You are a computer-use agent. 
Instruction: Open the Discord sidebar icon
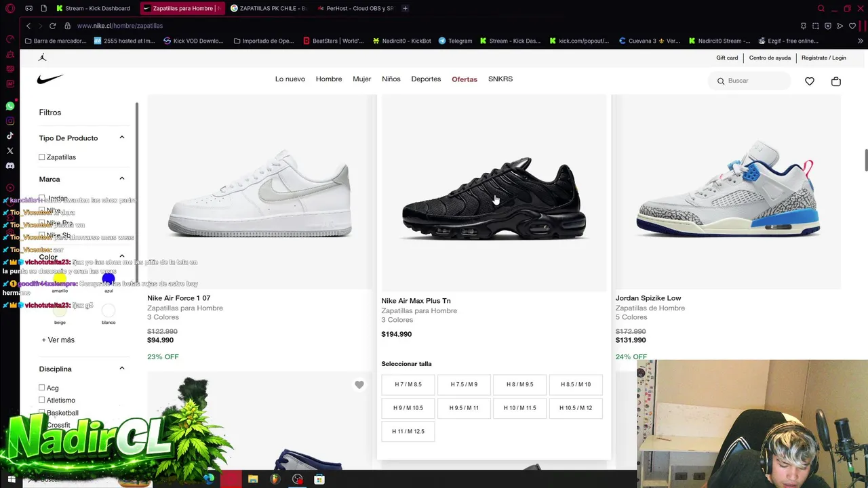coord(10,165)
